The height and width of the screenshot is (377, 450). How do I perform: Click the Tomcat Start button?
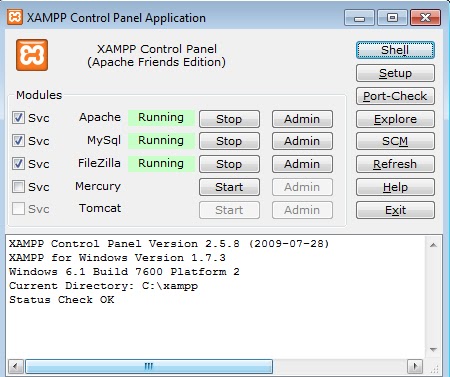point(229,210)
